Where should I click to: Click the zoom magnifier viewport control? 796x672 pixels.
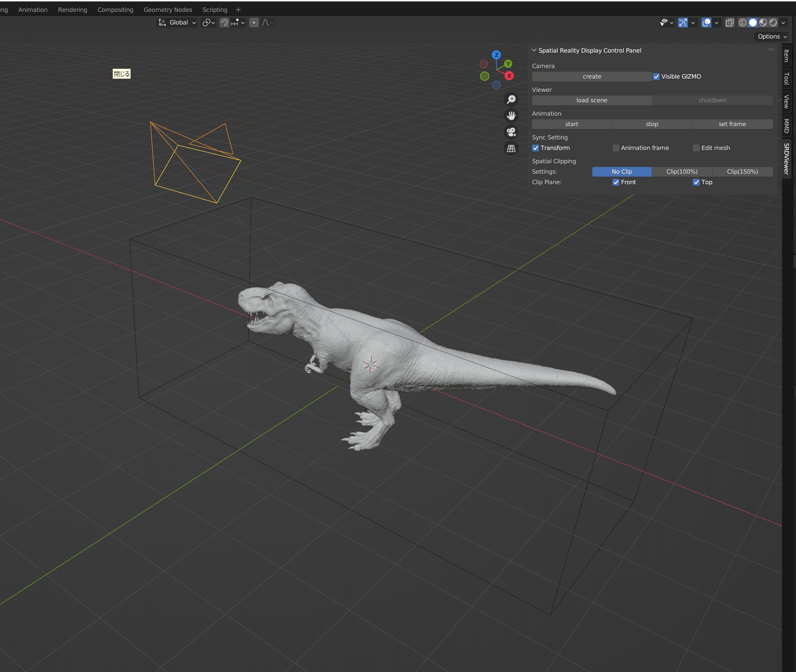click(511, 100)
